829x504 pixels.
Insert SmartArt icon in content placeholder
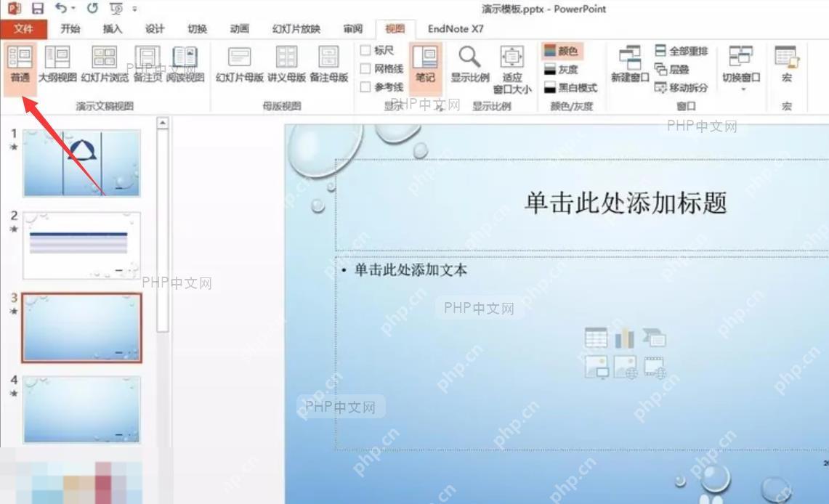654,338
